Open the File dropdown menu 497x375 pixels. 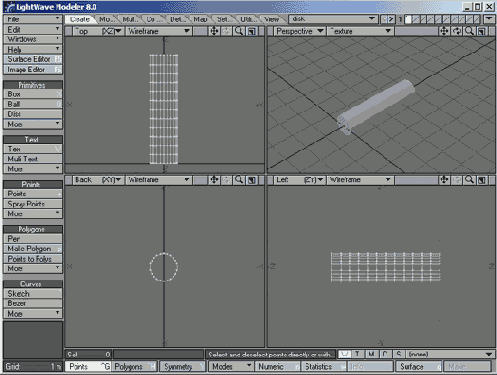click(x=33, y=19)
